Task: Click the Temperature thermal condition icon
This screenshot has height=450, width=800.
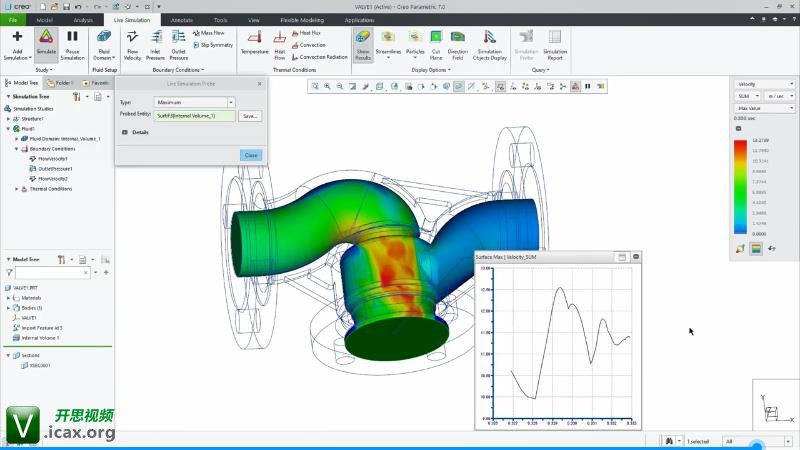Action: (x=254, y=44)
